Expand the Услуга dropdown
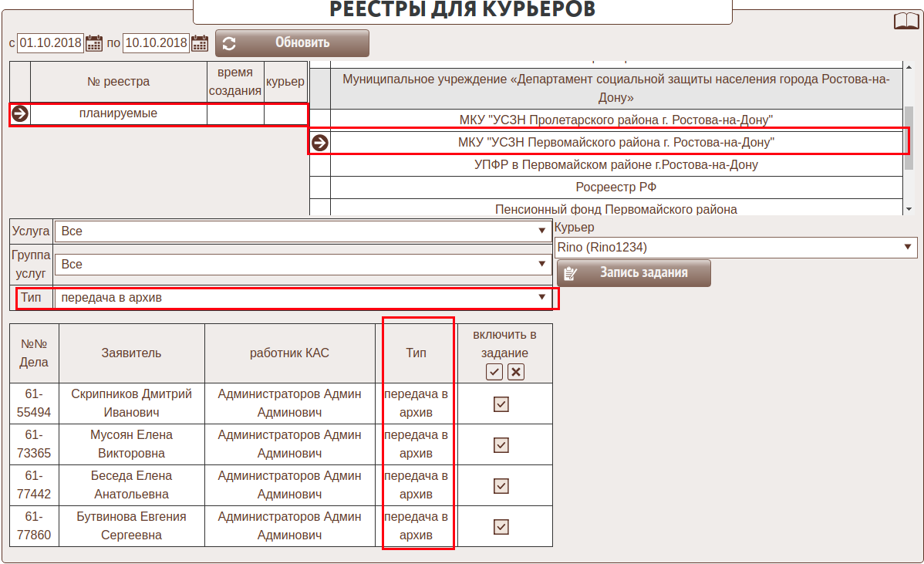Viewport: 924px width, 564px height. click(x=302, y=231)
